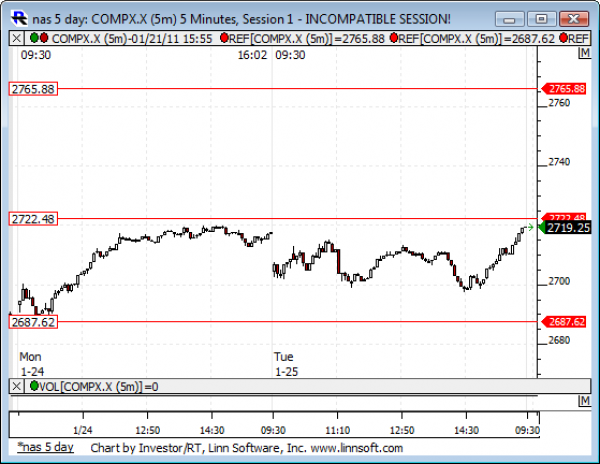Image resolution: width=600 pixels, height=464 pixels.
Task: Click the Investor/RT app icon in title bar
Action: coord(19,18)
